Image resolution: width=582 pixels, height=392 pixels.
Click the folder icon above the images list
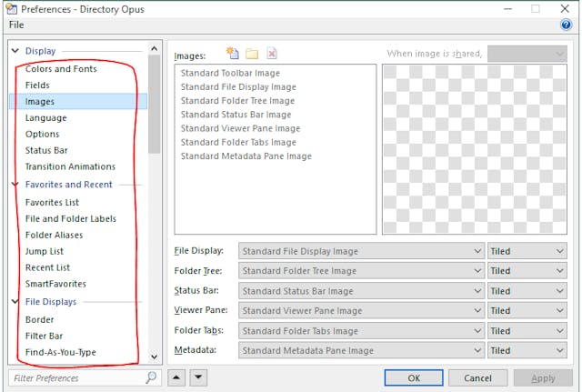pyautogui.click(x=252, y=54)
